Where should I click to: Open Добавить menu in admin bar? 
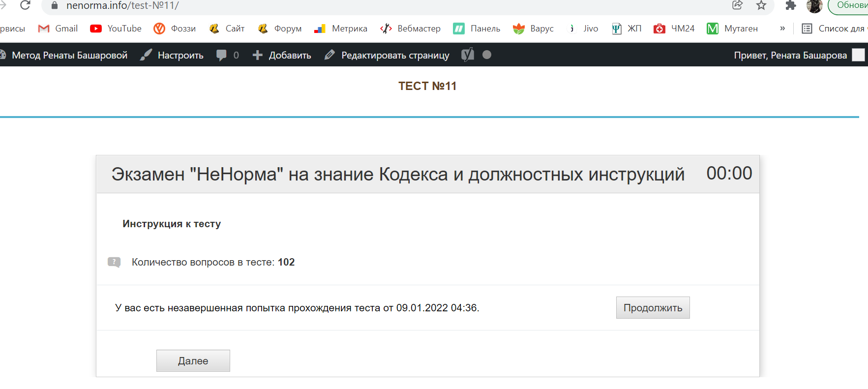point(282,55)
